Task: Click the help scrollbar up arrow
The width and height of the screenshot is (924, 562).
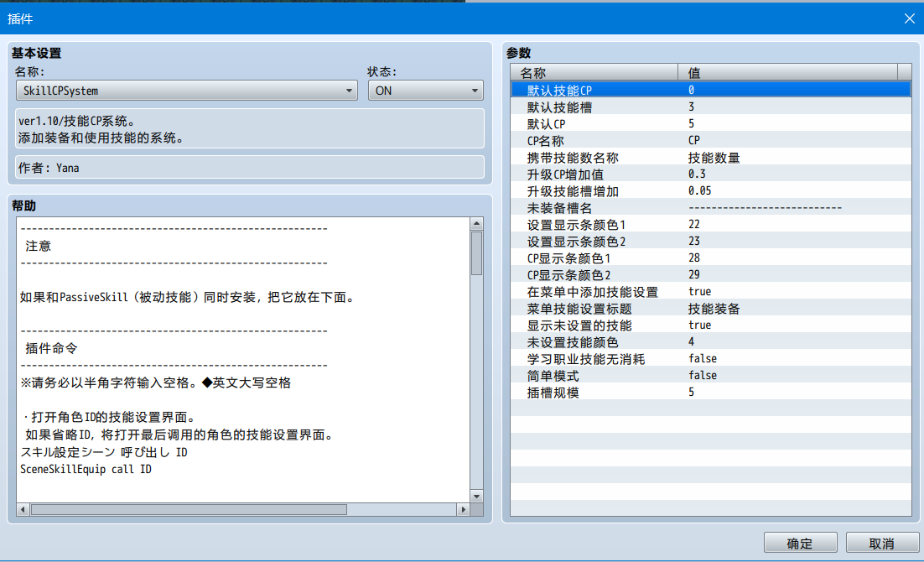Action: [477, 223]
